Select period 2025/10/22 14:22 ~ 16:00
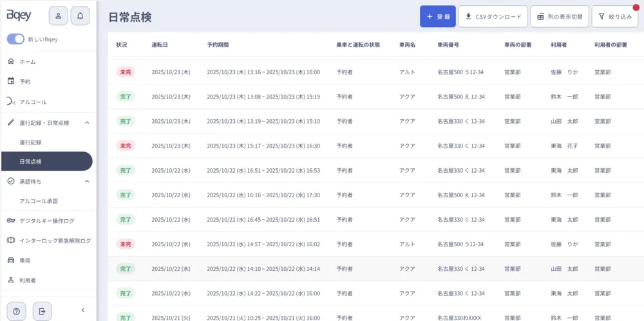644x321 pixels. coord(263,293)
